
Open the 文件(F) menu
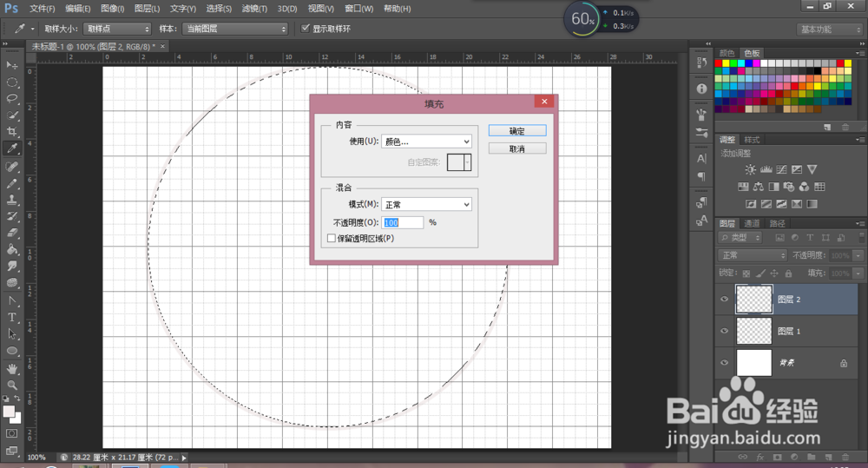pyautogui.click(x=42, y=9)
